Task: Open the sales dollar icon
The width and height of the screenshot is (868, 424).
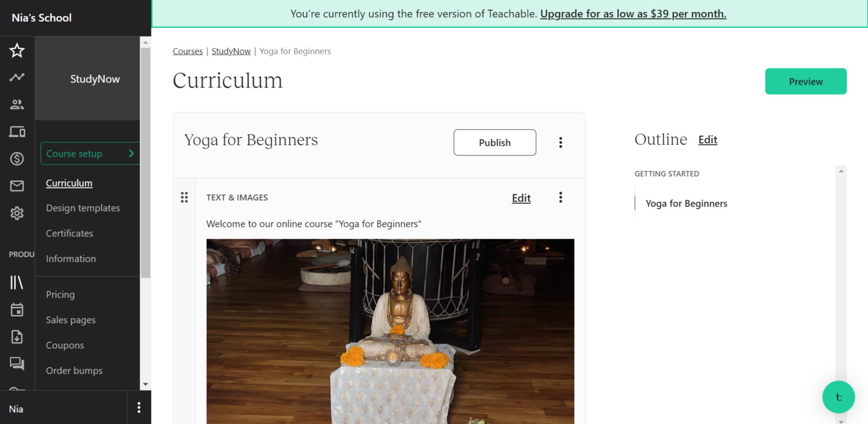Action: click(x=17, y=159)
